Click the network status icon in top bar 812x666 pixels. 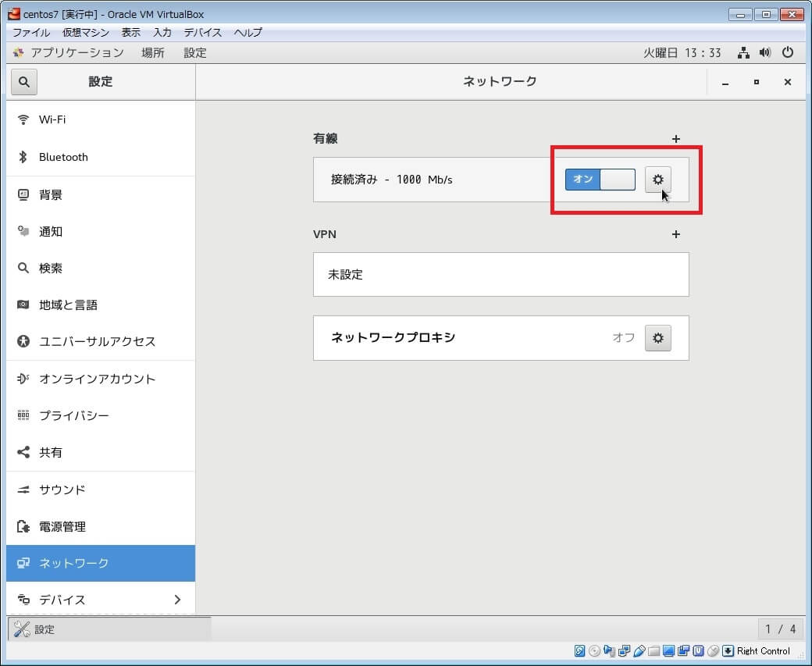pos(743,53)
